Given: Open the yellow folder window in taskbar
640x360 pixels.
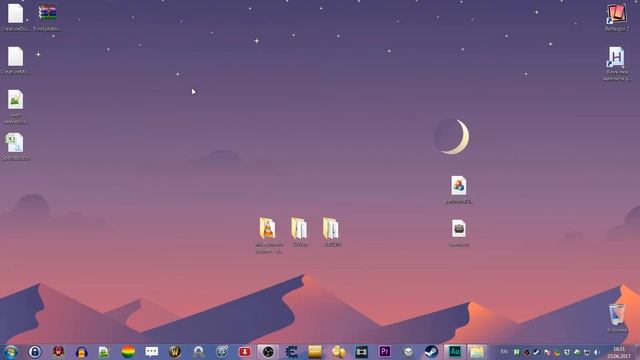Looking at the screenshot, I should 476,352.
